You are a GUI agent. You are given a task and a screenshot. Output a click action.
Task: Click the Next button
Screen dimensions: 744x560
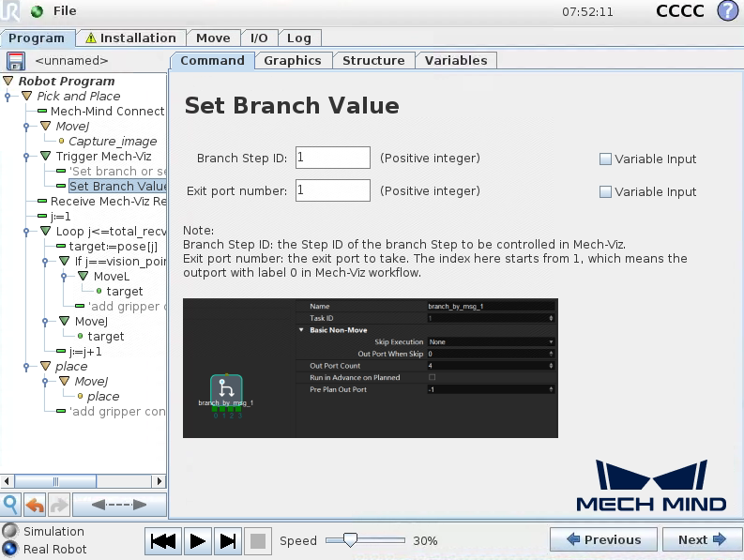(702, 539)
